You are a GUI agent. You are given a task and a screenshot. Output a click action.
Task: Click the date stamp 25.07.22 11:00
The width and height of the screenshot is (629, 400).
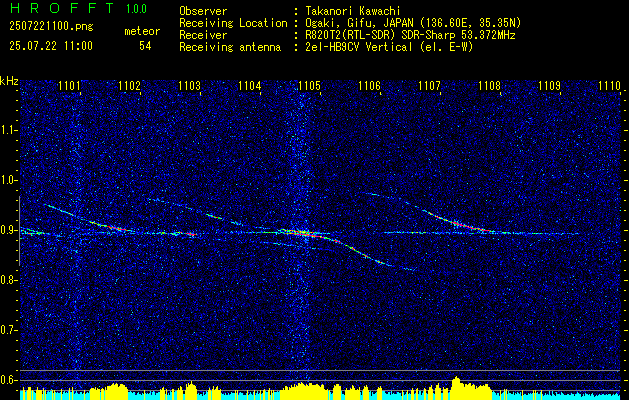coord(51,46)
